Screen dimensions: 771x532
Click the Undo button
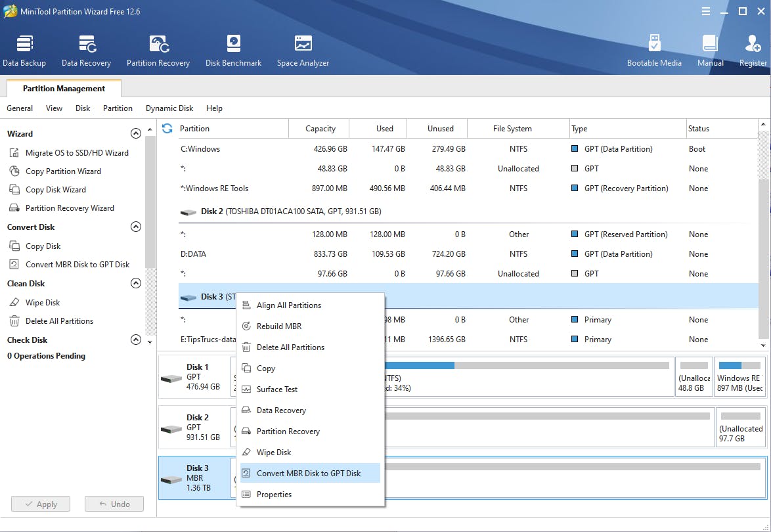tap(114, 504)
